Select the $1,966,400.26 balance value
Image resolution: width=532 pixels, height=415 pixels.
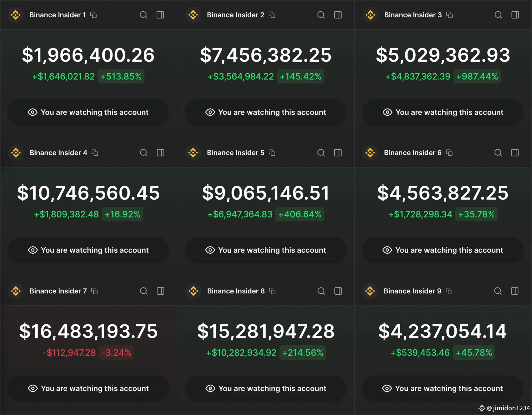pyautogui.click(x=88, y=55)
